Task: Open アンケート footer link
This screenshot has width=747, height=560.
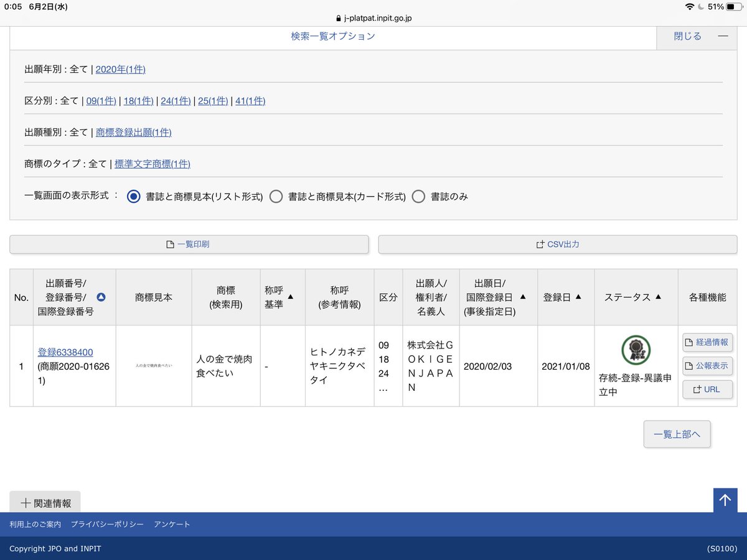Action: click(x=172, y=525)
